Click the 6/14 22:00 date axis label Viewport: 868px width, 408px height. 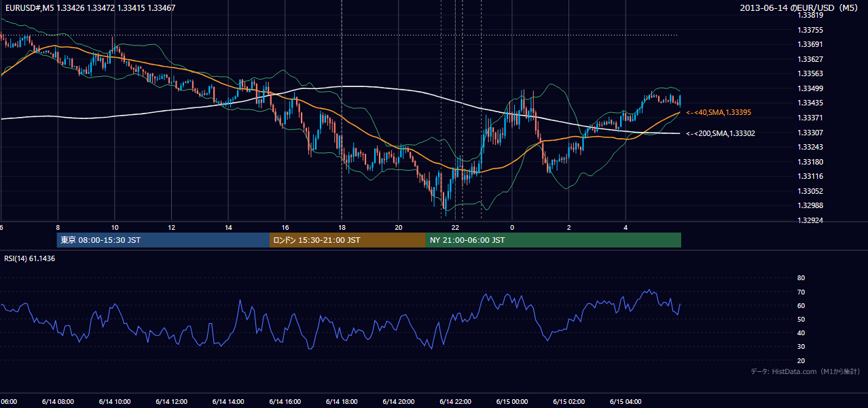[456, 401]
